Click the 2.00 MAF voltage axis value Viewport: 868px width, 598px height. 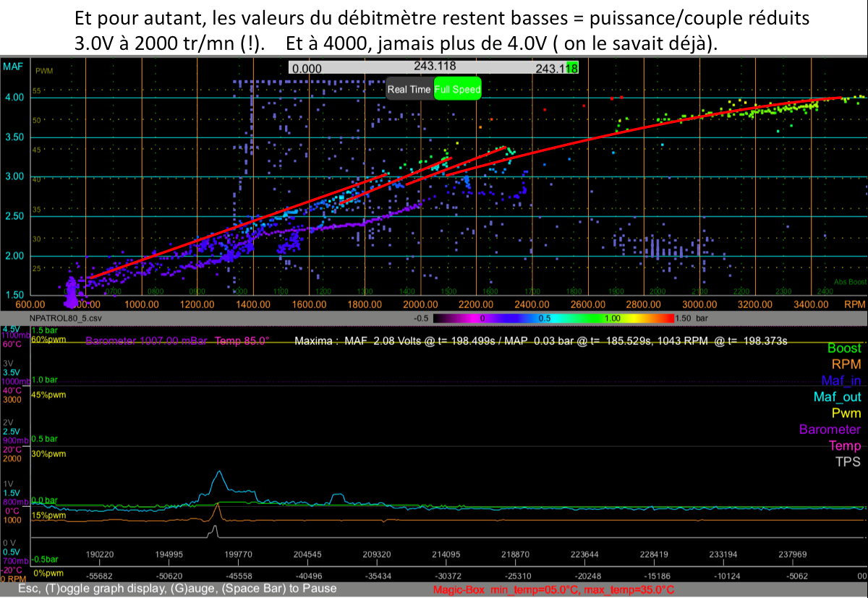pyautogui.click(x=14, y=256)
